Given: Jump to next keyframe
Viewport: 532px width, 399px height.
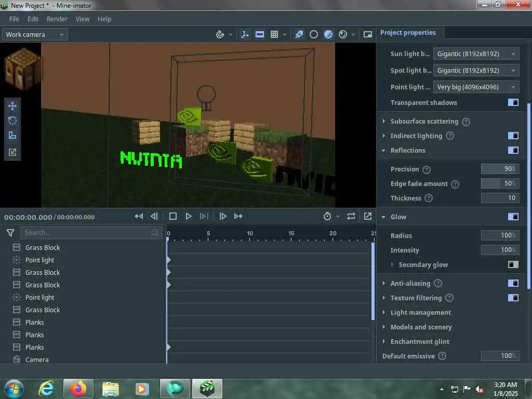Looking at the screenshot, I should tap(238, 216).
